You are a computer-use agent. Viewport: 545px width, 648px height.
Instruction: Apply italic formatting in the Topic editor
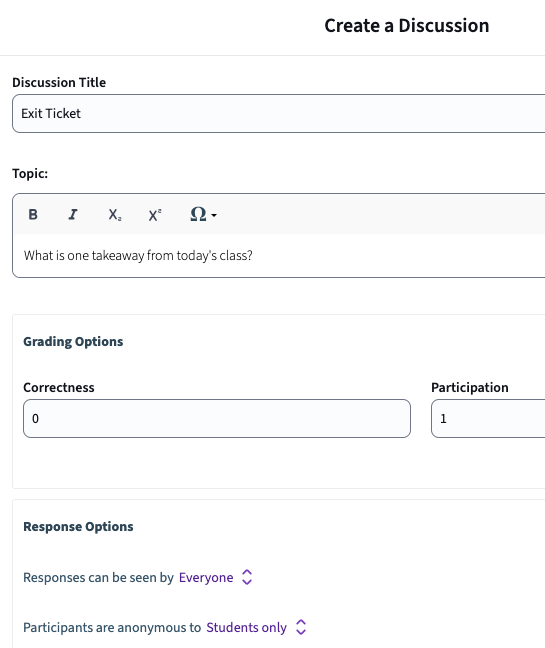[73, 214]
